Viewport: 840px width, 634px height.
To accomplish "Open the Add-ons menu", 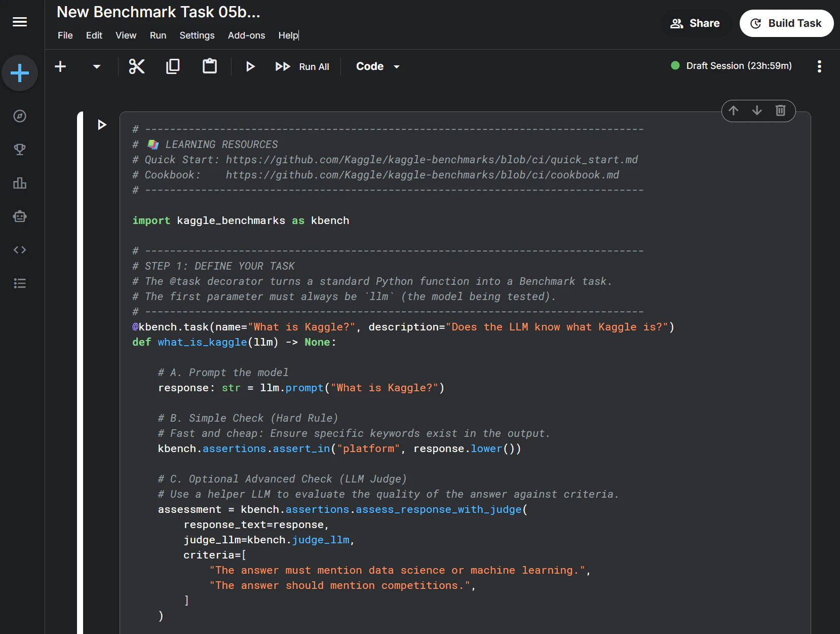I will click(x=246, y=35).
